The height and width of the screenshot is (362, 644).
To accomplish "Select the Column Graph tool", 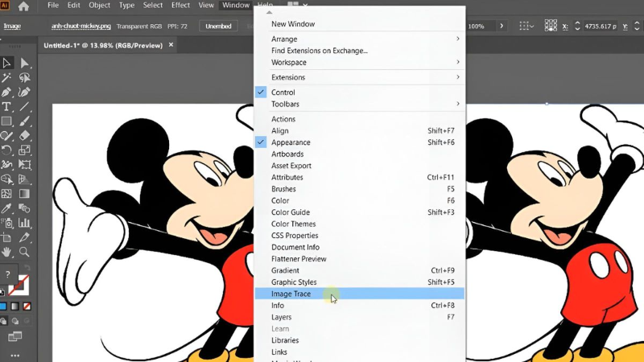I will (24, 223).
